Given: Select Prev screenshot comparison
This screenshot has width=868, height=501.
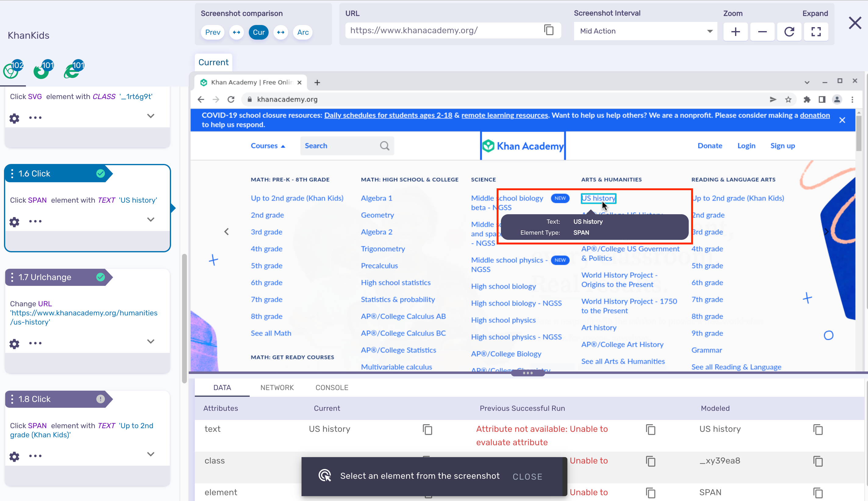Looking at the screenshot, I should [x=213, y=32].
